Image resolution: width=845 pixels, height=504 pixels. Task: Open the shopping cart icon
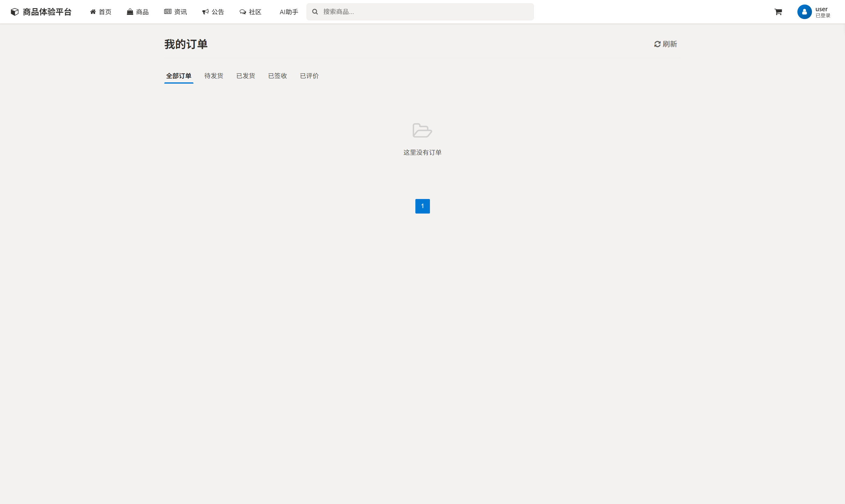(x=778, y=12)
